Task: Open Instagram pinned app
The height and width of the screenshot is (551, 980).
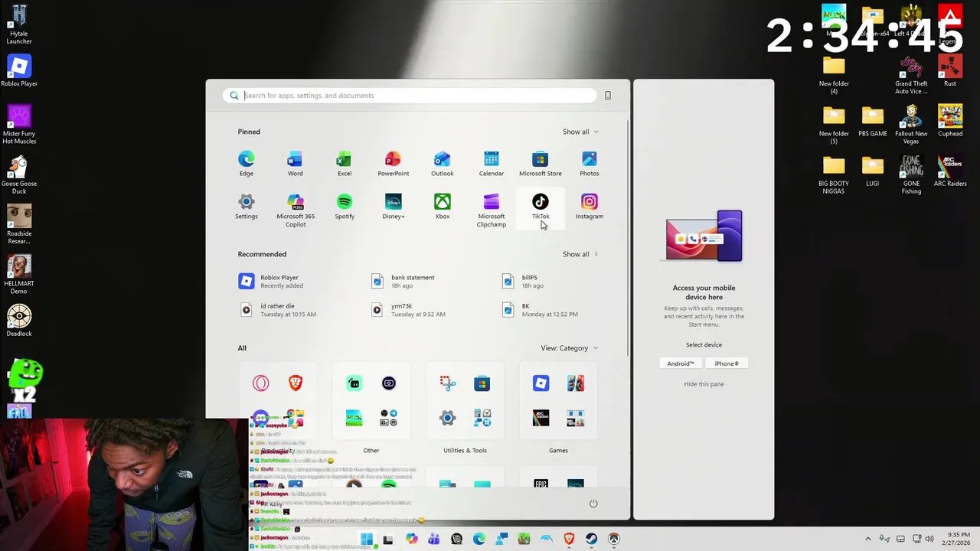Action: coord(589,207)
